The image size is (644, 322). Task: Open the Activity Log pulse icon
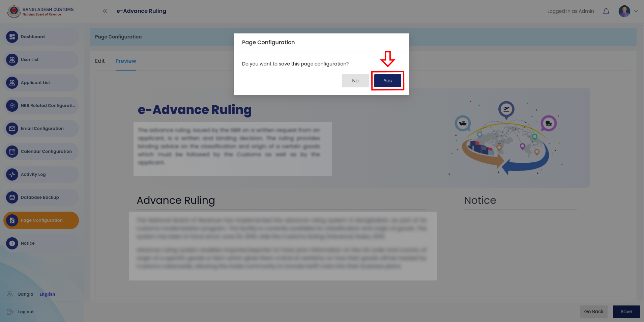(x=12, y=175)
